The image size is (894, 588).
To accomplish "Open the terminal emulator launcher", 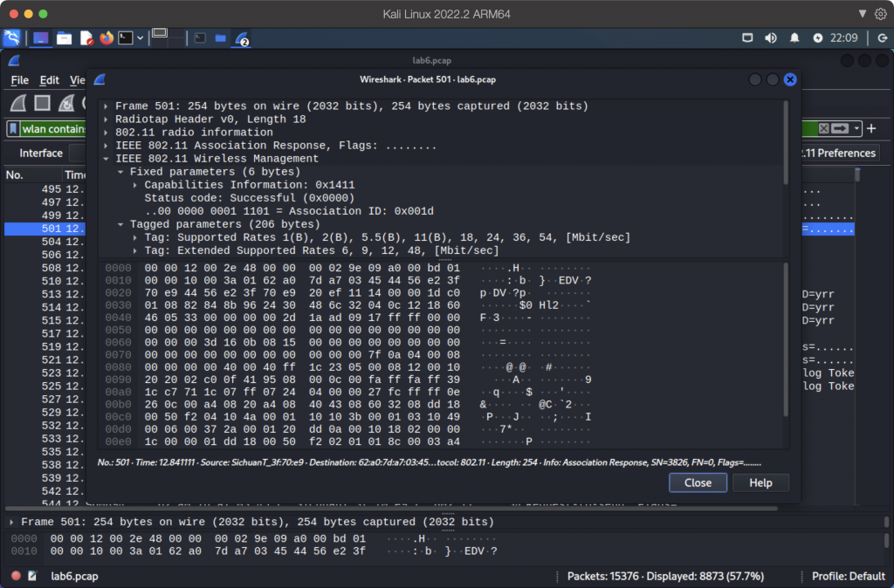I will (126, 38).
